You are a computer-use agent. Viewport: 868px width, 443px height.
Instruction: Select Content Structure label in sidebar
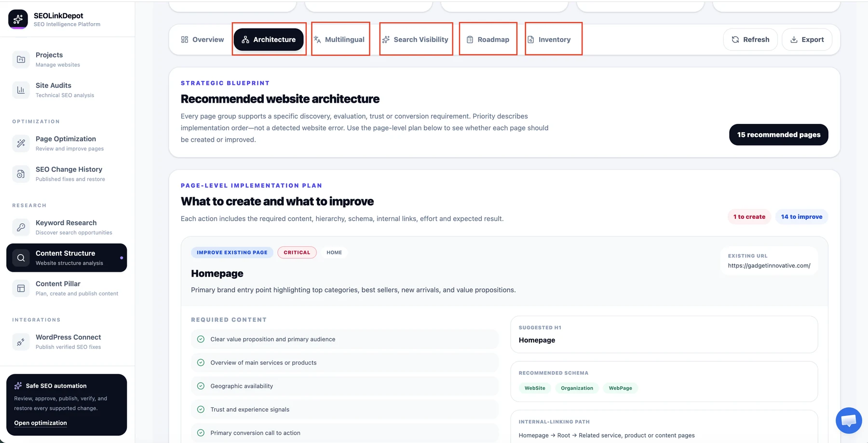pos(66,253)
